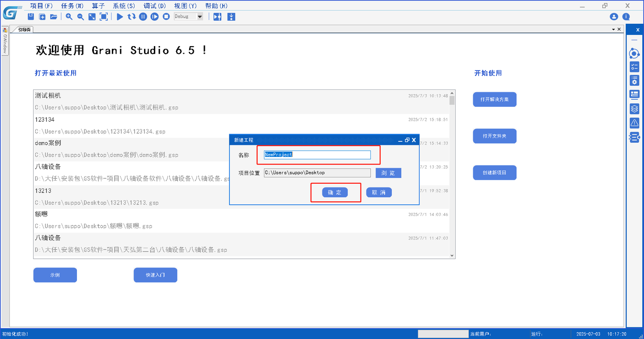Screen dimensions: 644x339
Task: Open the 系统(S) menu
Action: point(124,6)
